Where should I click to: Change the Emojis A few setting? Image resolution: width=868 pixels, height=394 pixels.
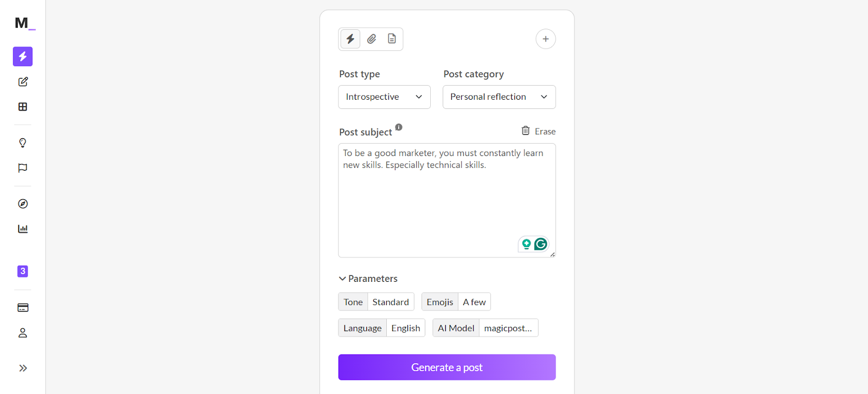(x=456, y=302)
